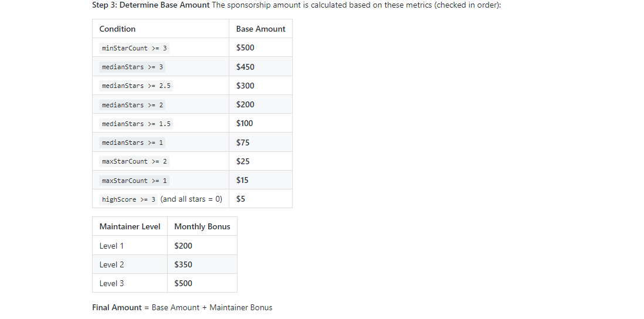
Task: Select the medianStars >= 1.5 condition
Action: (x=136, y=124)
